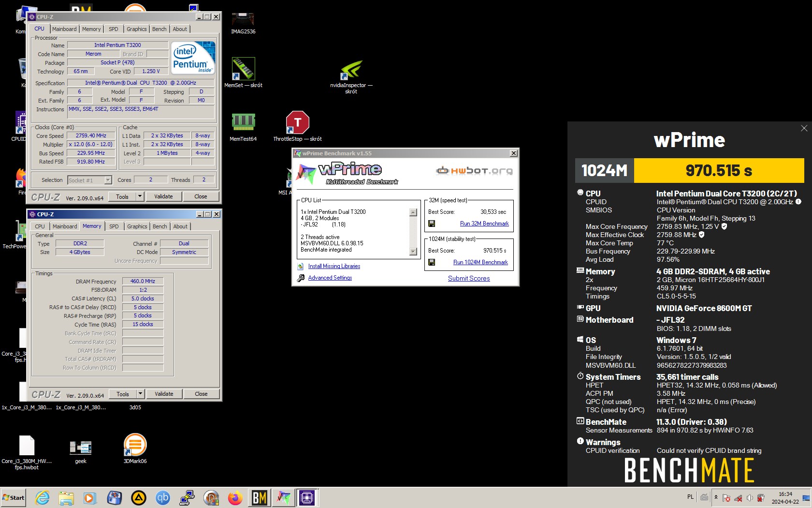Viewport: 812px width, 508px height.
Task: Open the Memory tab in the upper CPU-Z window
Action: point(91,29)
